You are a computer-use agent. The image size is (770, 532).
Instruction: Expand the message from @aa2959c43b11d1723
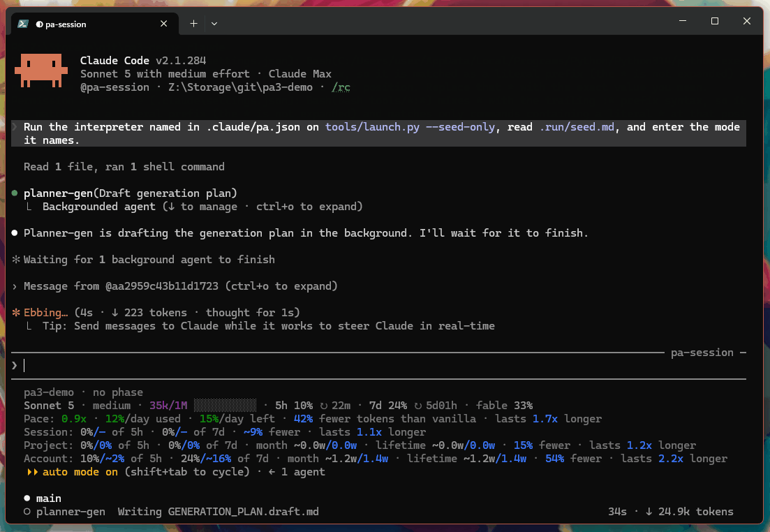click(180, 286)
